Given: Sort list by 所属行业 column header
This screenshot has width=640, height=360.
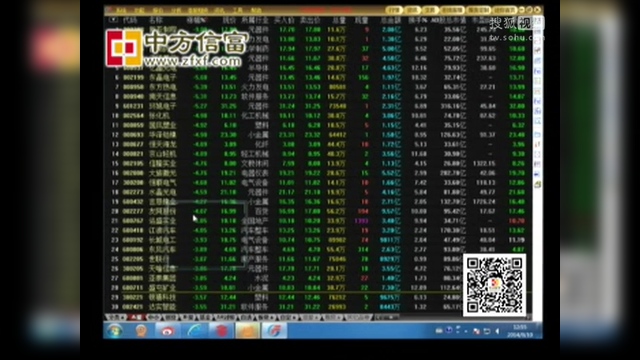Looking at the screenshot, I should click(x=255, y=20).
